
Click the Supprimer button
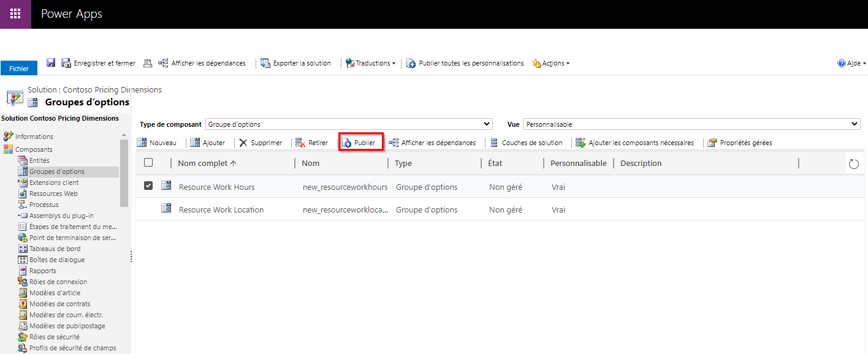pos(261,143)
